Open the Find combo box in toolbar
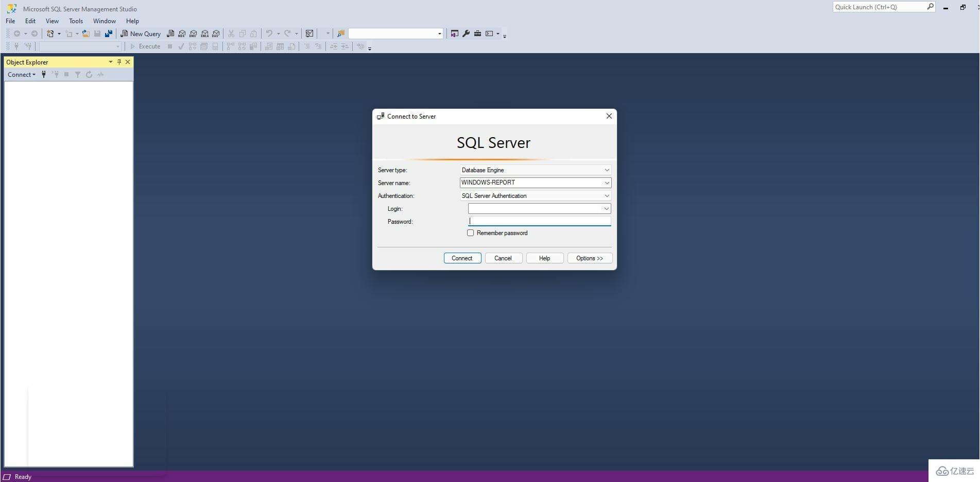The height and width of the screenshot is (482, 980). point(396,34)
